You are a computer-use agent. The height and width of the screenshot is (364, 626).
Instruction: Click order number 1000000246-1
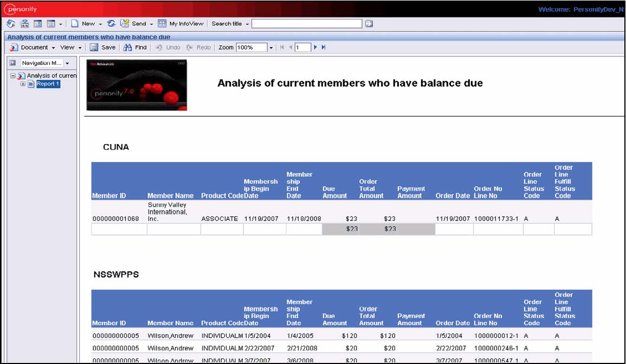point(496,348)
